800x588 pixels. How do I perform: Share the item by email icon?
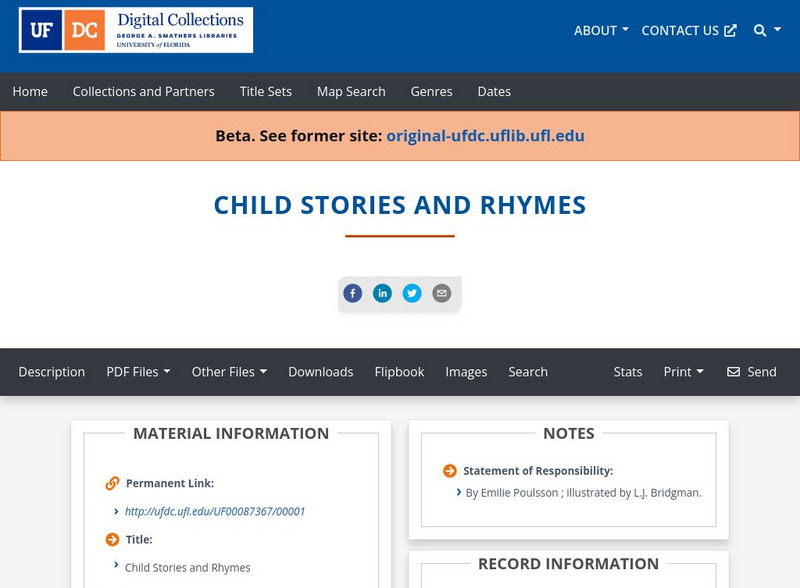click(x=440, y=293)
